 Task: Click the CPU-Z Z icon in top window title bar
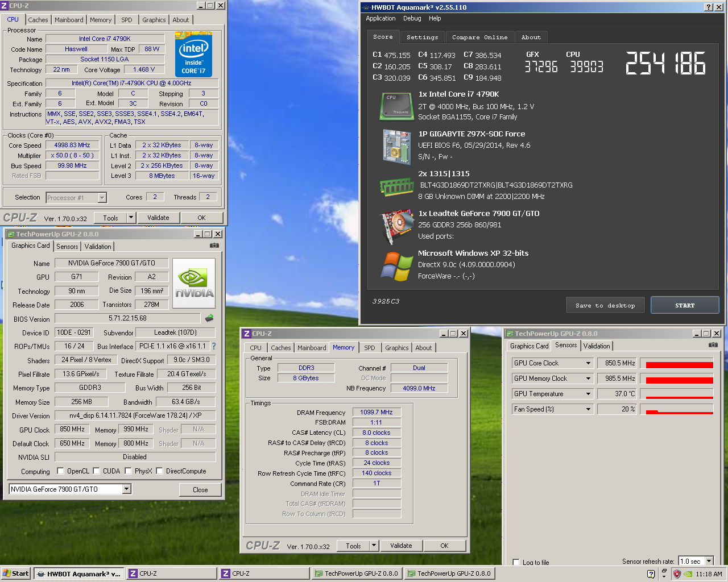click(x=5, y=6)
